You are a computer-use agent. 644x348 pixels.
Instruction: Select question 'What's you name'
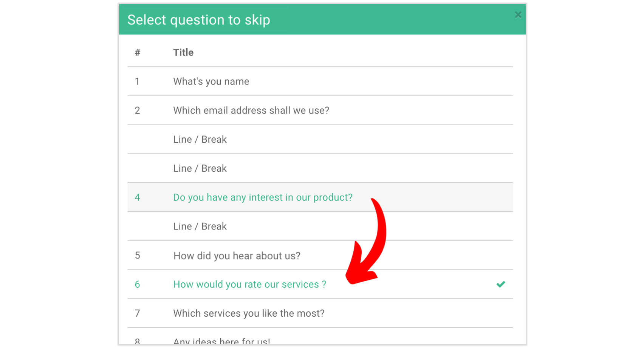[x=211, y=81]
